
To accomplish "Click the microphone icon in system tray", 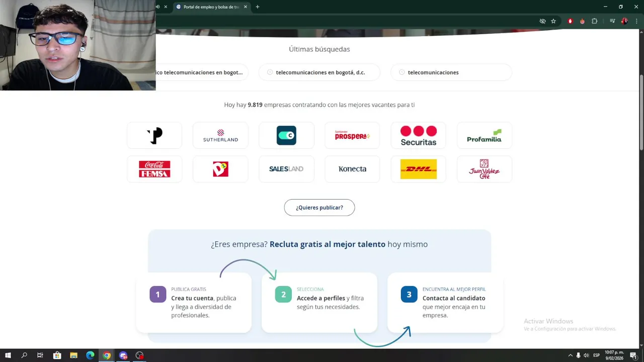I will 578,355.
